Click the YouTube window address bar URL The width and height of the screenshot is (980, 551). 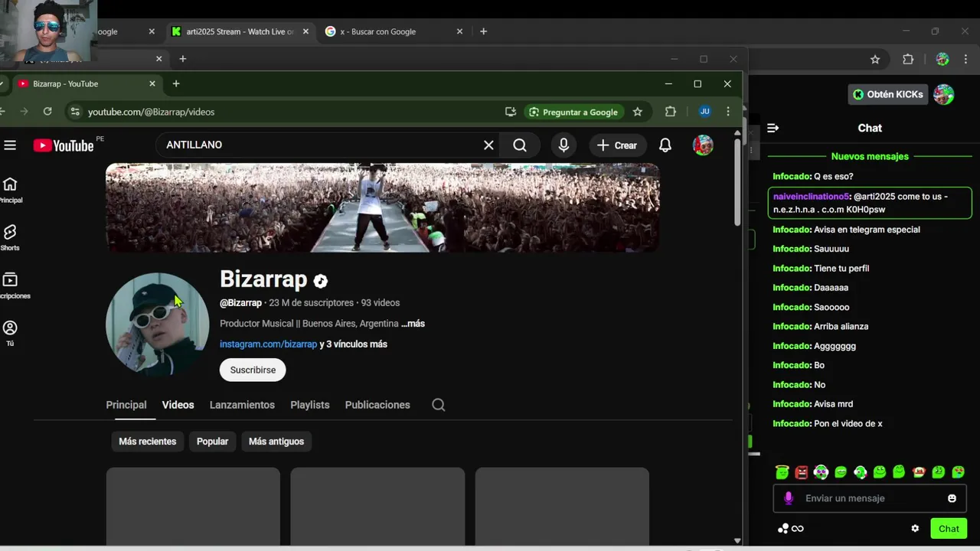click(151, 112)
